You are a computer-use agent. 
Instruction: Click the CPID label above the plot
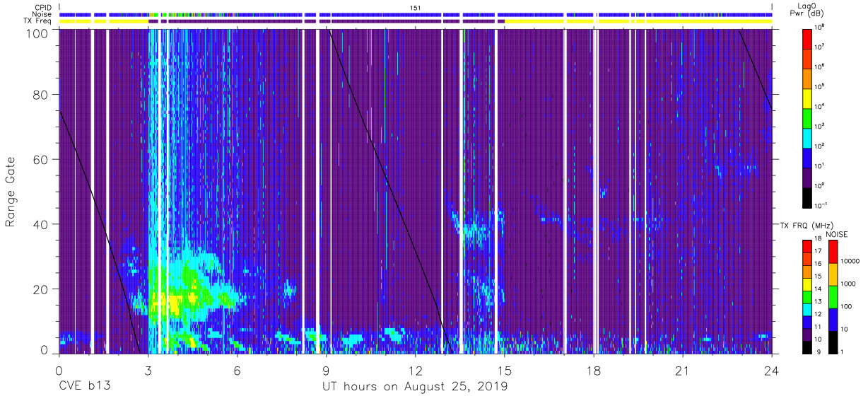click(44, 8)
